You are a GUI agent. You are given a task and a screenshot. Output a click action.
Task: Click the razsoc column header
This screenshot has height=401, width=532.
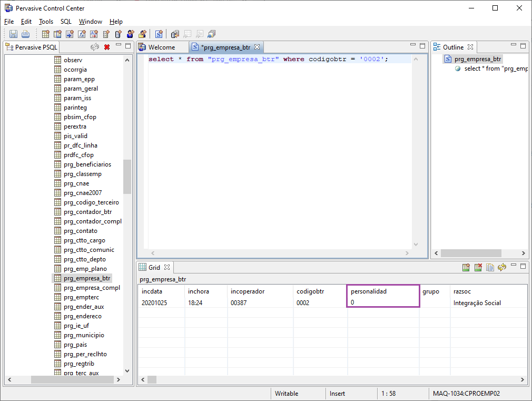tap(462, 291)
